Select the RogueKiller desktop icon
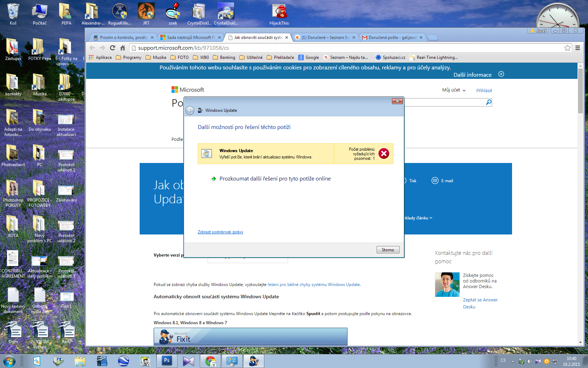This screenshot has height=368, width=588. point(119,14)
